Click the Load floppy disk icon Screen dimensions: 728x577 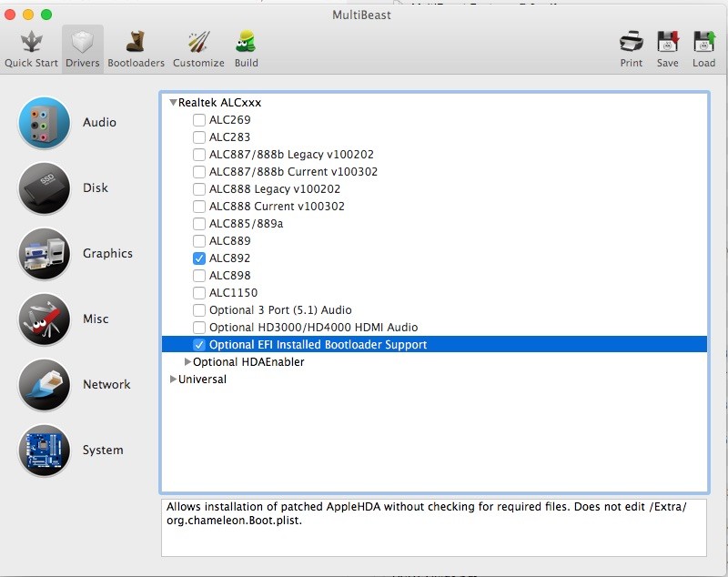pos(703,41)
